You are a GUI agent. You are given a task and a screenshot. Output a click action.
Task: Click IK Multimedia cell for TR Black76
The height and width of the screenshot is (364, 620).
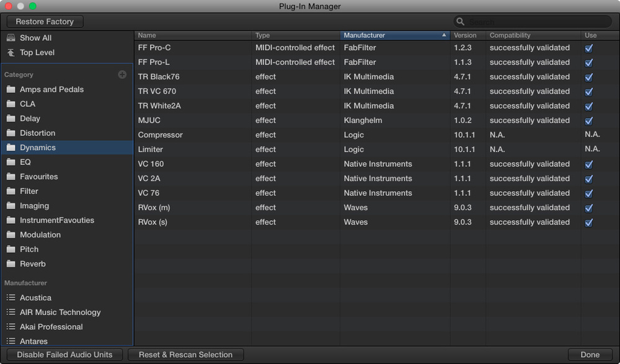pyautogui.click(x=368, y=77)
